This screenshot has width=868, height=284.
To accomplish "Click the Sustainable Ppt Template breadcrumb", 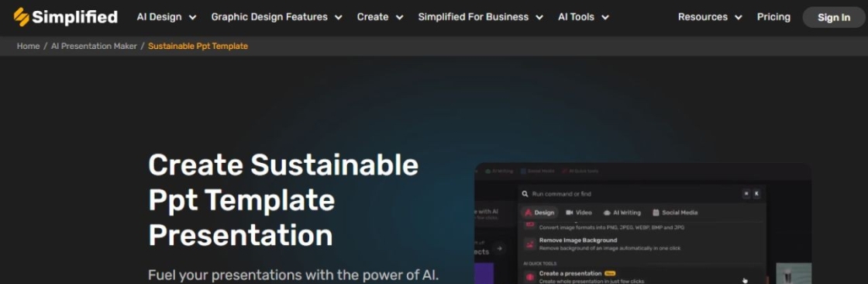I will pyautogui.click(x=198, y=46).
